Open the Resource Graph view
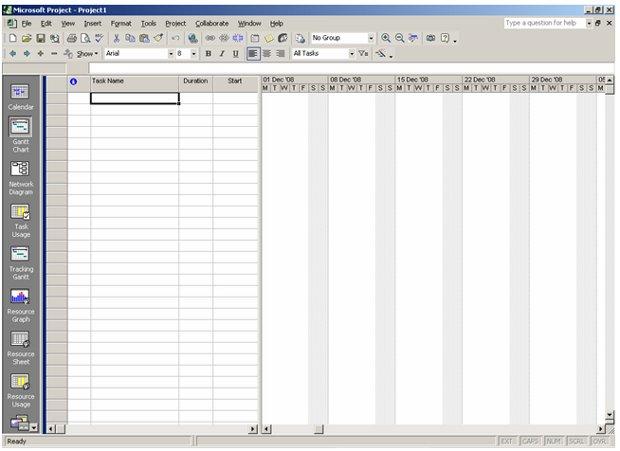 click(20, 296)
